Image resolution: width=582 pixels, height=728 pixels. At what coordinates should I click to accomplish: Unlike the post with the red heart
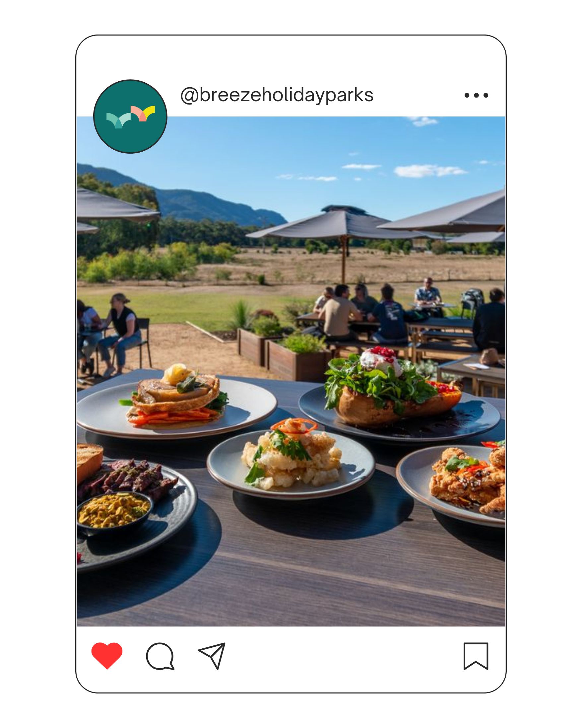point(106,655)
